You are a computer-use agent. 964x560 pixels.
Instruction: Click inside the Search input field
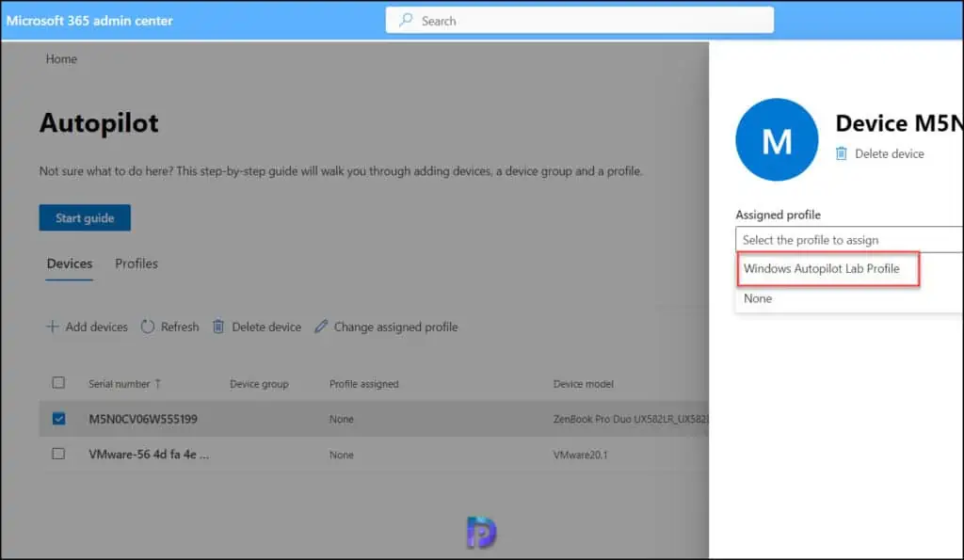pos(580,21)
